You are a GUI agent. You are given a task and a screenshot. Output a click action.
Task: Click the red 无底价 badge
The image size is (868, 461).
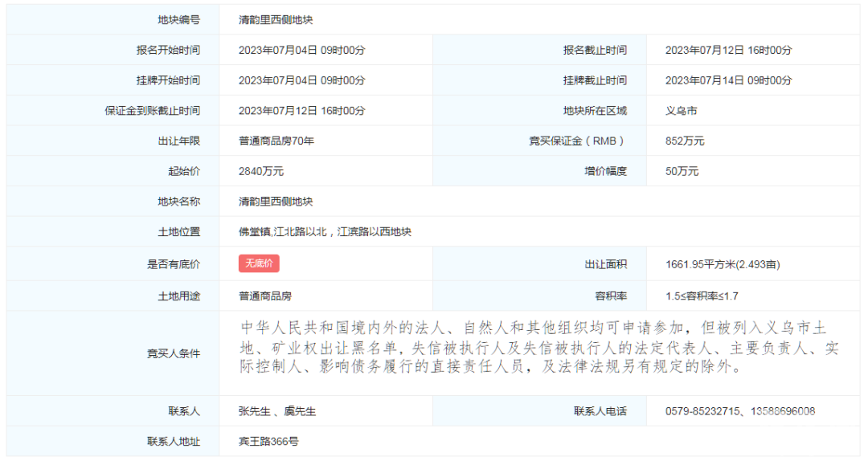tap(259, 263)
